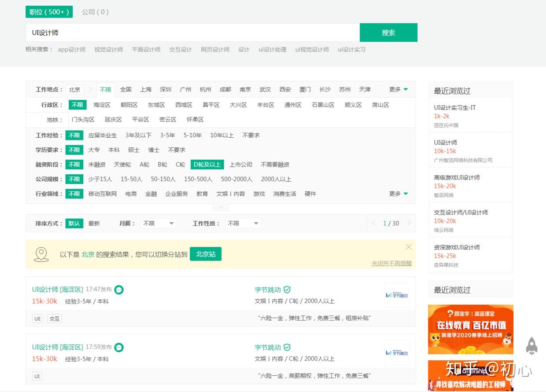Search related term app设计师
Viewport: 546px width, 392px height.
tap(72, 50)
